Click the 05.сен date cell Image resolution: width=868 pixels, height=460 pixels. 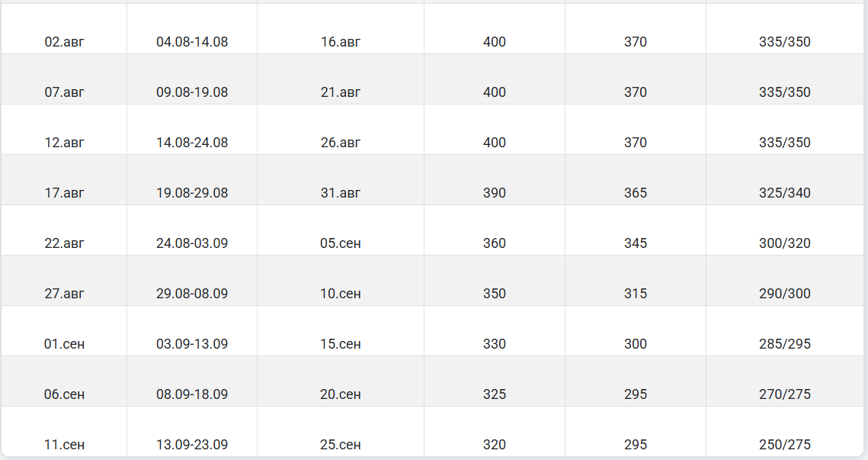click(341, 243)
